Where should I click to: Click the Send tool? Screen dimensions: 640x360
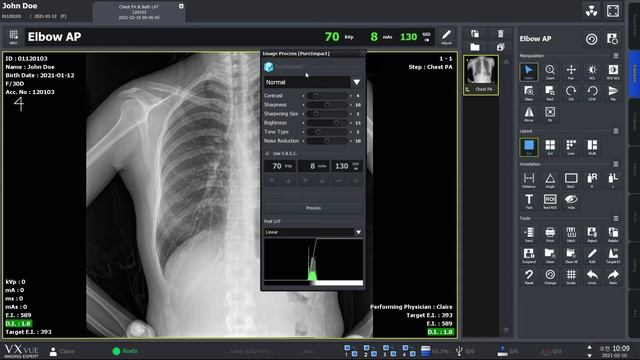[529, 235]
